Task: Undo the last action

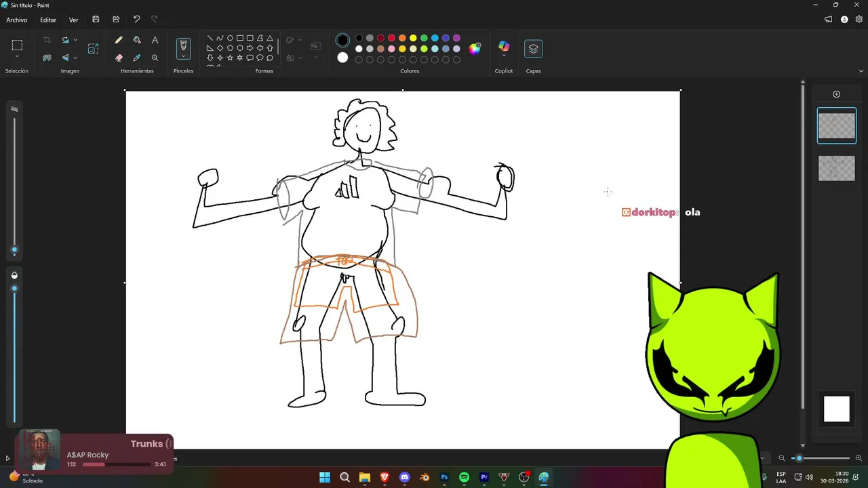Action: point(136,20)
